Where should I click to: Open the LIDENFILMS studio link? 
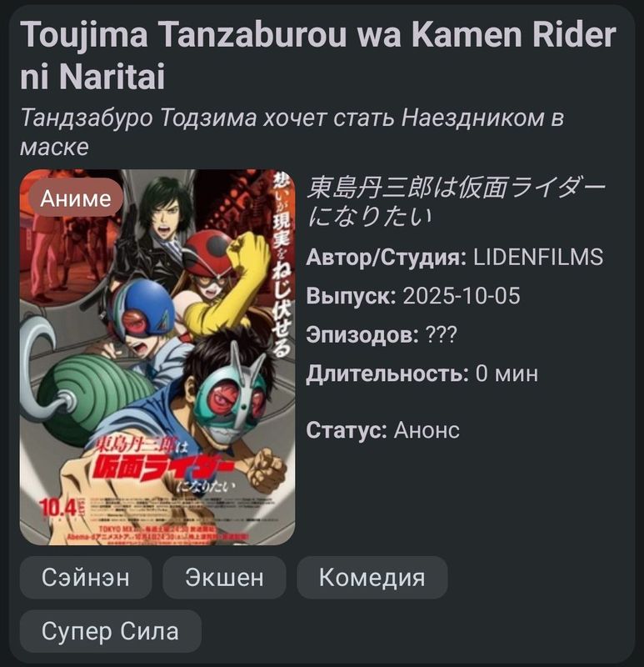coord(538,257)
